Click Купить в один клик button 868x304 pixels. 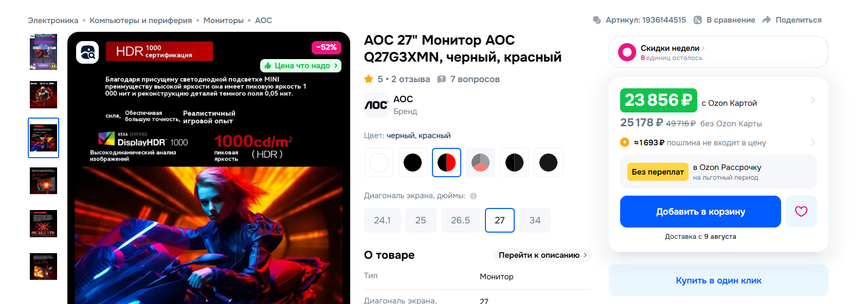(718, 280)
